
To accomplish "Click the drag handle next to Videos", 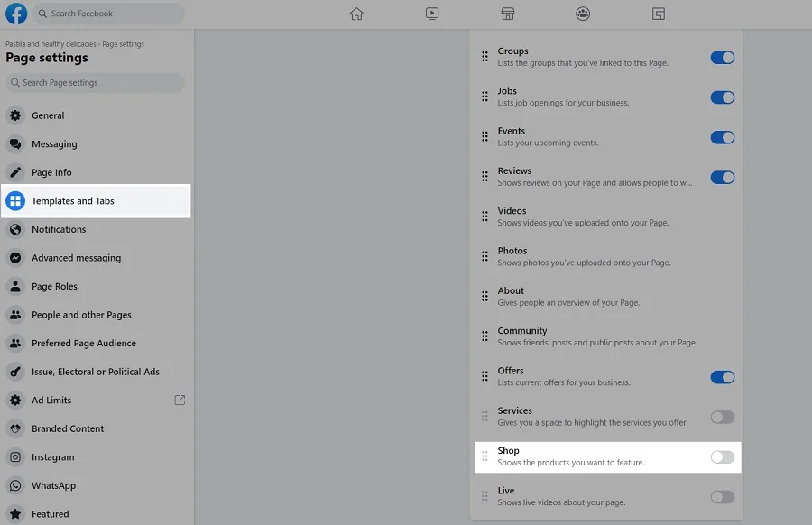I will coord(484,216).
